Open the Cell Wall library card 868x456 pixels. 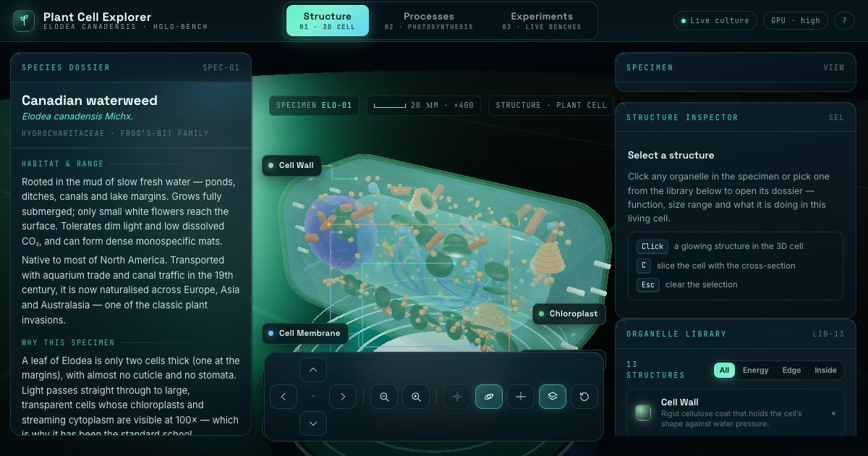point(735,413)
